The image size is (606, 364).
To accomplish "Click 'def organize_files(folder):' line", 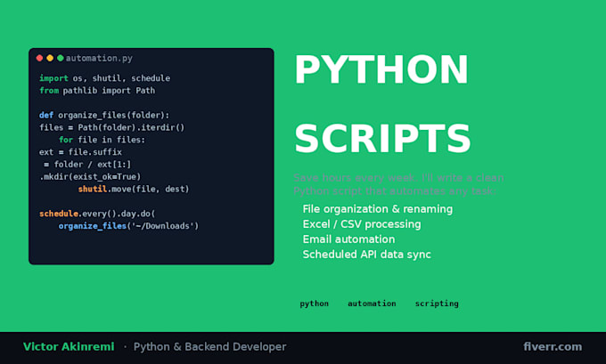I will [x=104, y=116].
